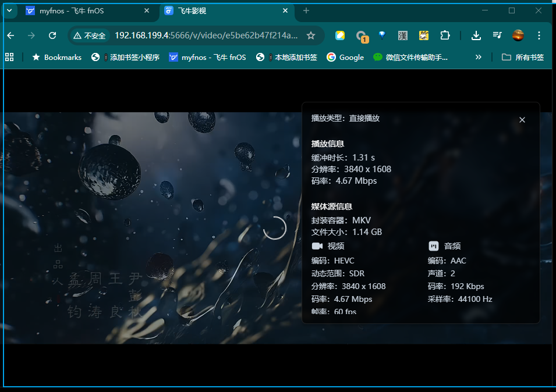Image resolution: width=556 pixels, height=392 pixels.
Task: Open the Chrome profile avatar
Action: pos(518,35)
